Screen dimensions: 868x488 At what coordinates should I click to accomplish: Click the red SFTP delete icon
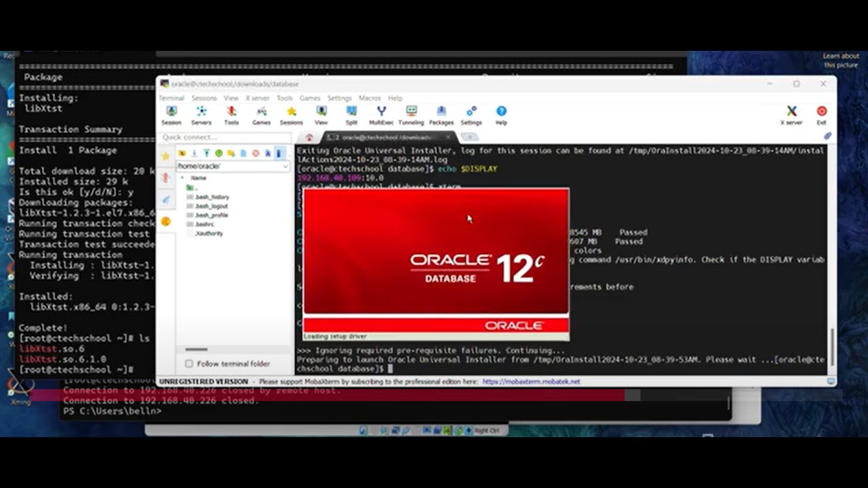pos(256,154)
